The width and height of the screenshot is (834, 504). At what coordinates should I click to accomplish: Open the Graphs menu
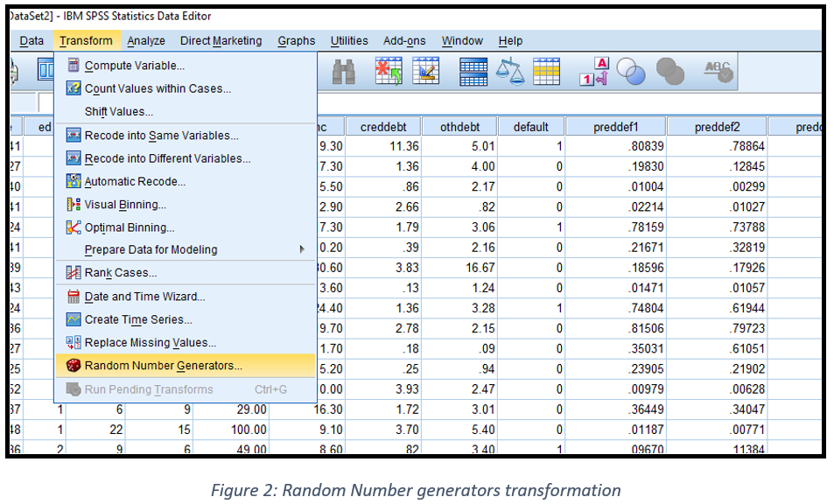click(297, 40)
